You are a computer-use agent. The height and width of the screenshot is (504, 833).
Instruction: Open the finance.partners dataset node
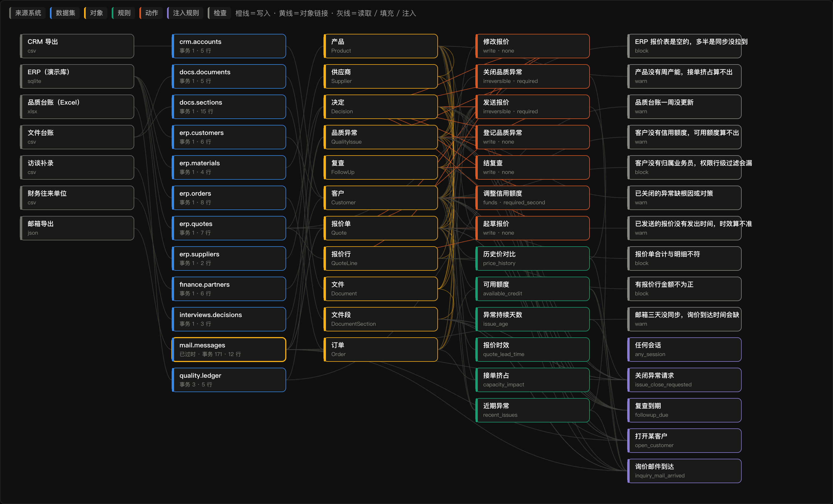pos(229,289)
